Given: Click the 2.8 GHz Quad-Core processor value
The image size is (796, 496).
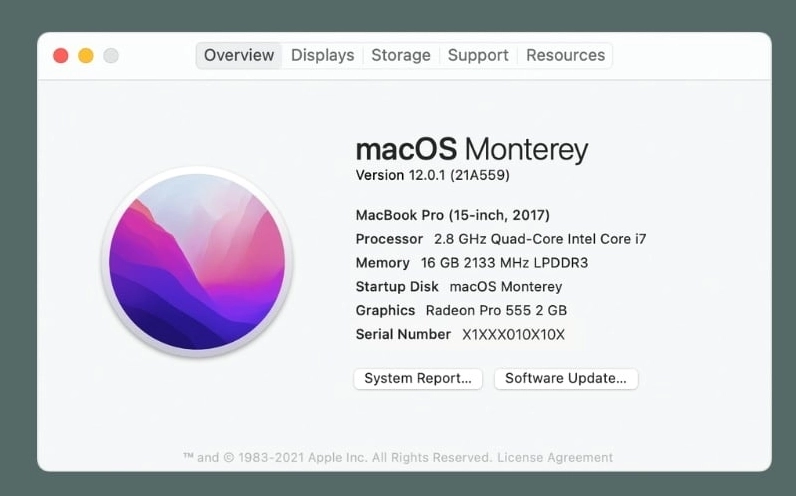Looking at the screenshot, I should [540, 239].
